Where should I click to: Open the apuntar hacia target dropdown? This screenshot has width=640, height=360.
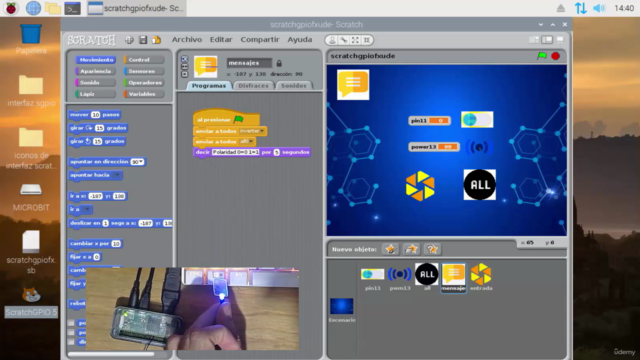coord(117,175)
